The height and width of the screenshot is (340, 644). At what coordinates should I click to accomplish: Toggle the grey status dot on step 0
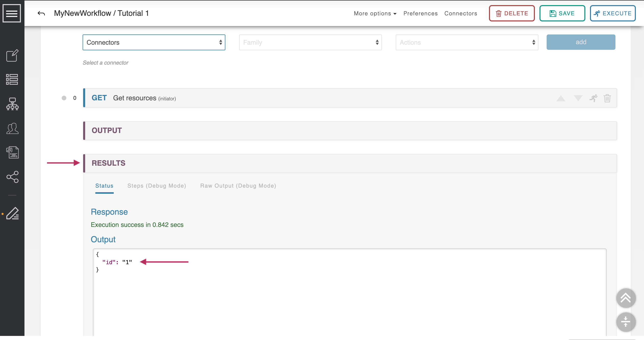(x=64, y=98)
